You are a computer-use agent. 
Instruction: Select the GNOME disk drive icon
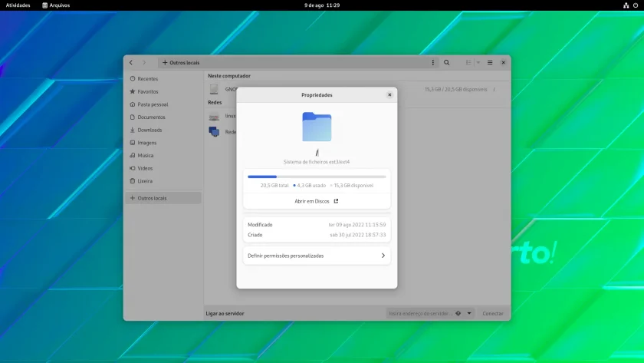coord(214,89)
